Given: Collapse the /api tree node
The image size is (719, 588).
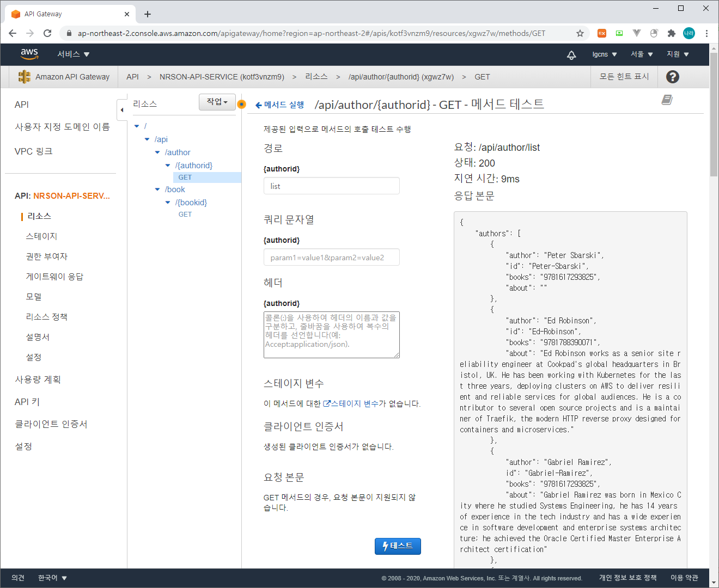Looking at the screenshot, I should (x=147, y=139).
